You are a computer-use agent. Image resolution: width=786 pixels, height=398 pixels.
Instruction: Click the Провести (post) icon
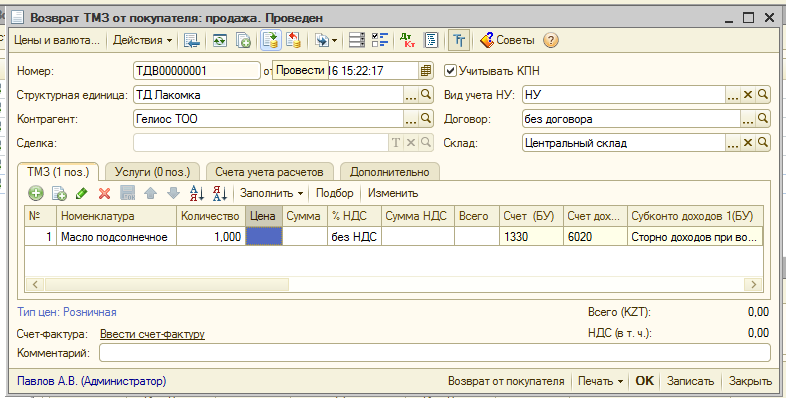(x=271, y=40)
